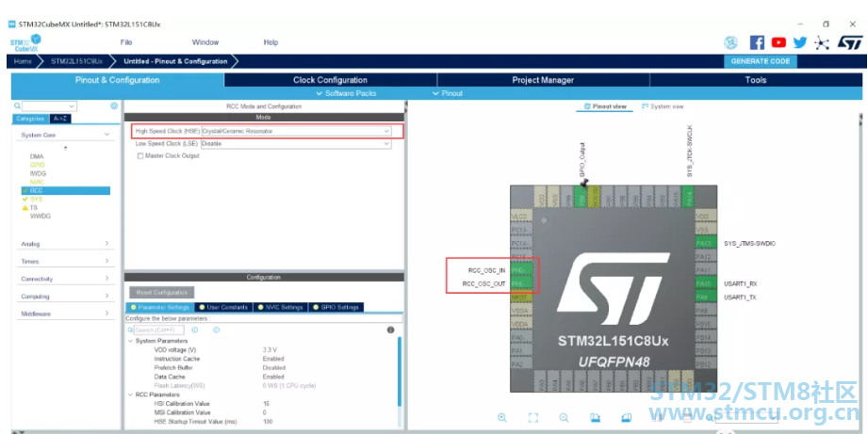The height and width of the screenshot is (434, 868).
Task: Open ST Facebook page icon
Action: click(757, 42)
